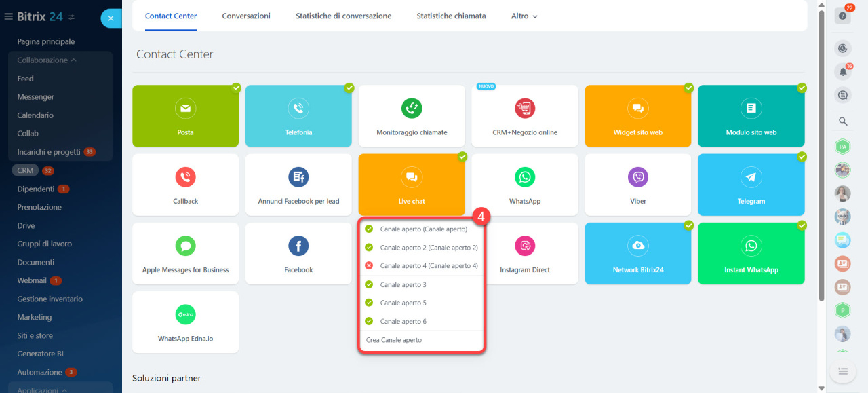Open Pagina principale in sidebar
Viewport: 868px width, 393px height.
click(x=46, y=41)
